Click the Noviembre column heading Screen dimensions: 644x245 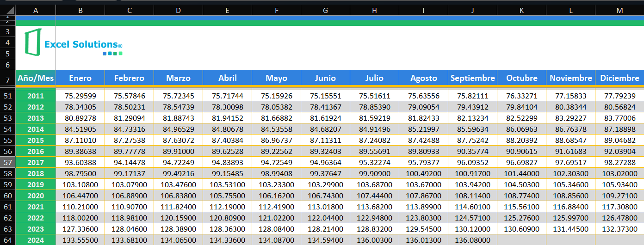(571, 78)
